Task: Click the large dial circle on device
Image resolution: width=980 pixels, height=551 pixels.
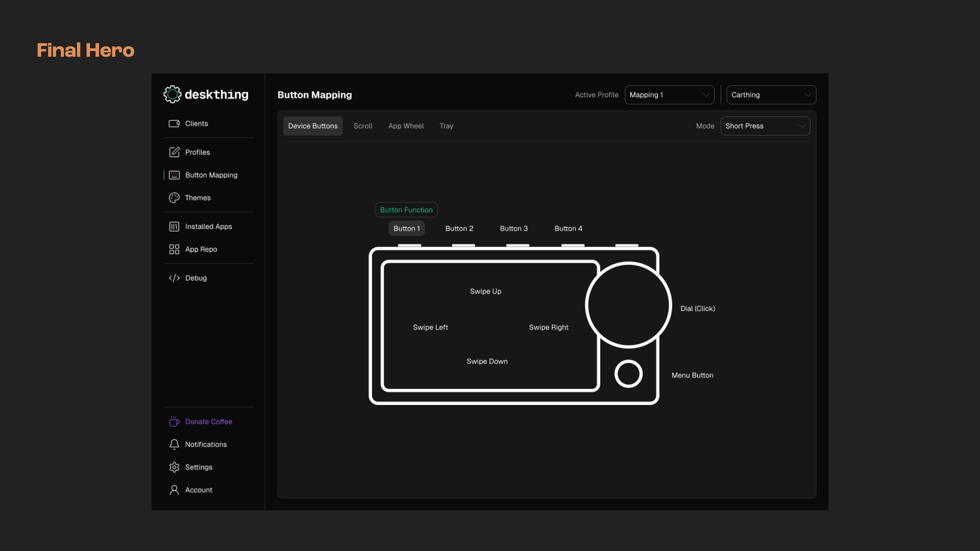Action: point(628,305)
